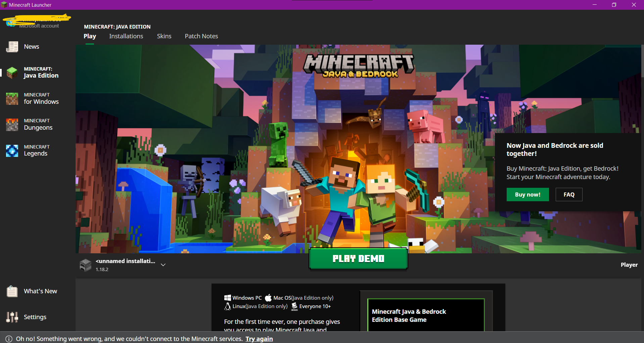Open the Patch Notes tab

pyautogui.click(x=201, y=36)
